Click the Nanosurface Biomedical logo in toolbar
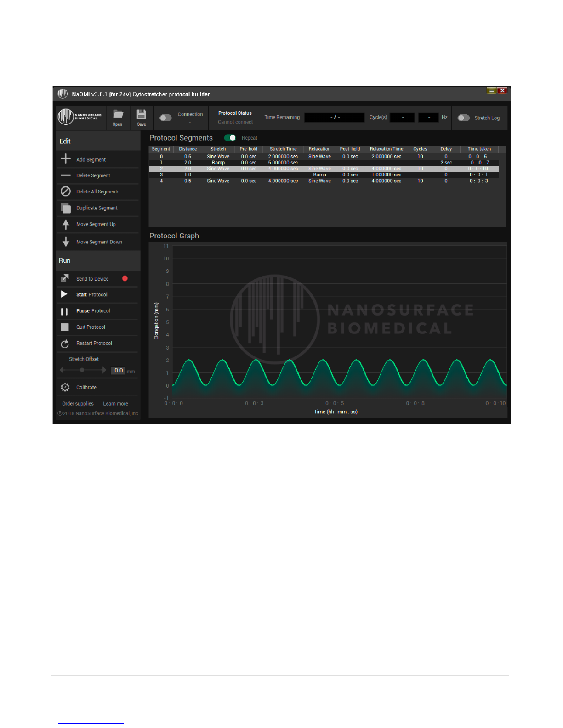Screen dimensions: 563x728 [x=80, y=116]
